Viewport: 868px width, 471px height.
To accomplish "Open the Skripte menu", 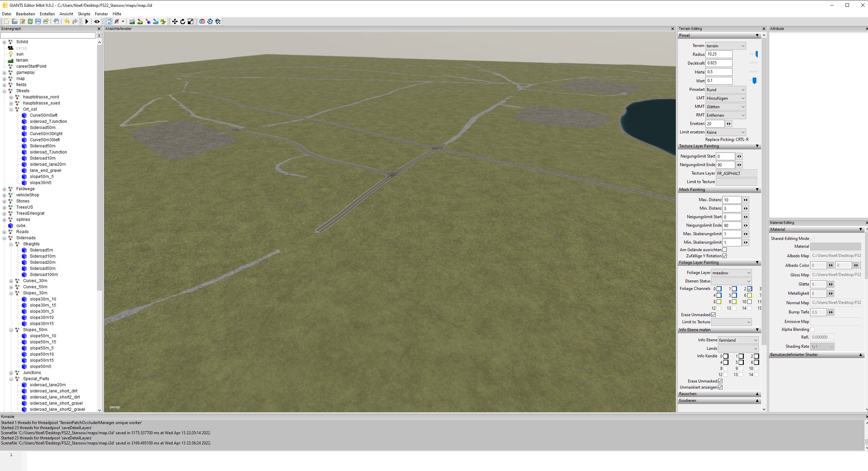I will coord(84,14).
